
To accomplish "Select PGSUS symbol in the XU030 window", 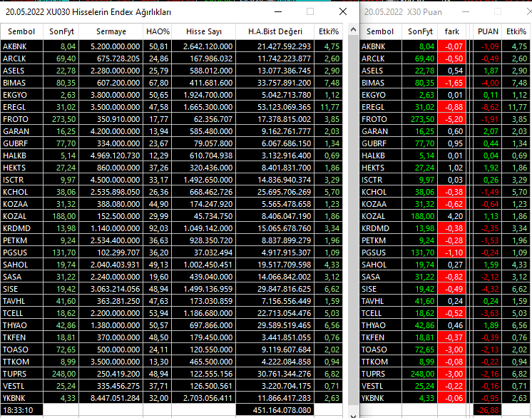I will [x=21, y=253].
